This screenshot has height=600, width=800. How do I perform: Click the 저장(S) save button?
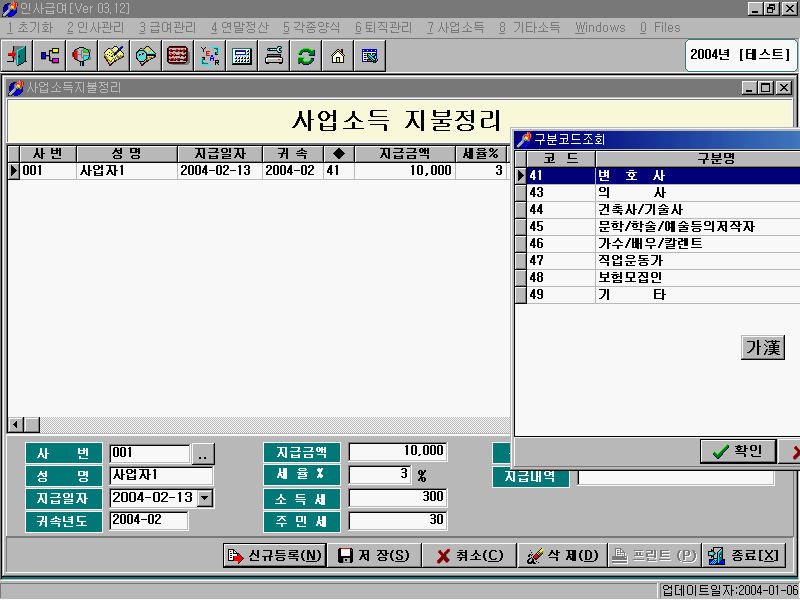(374, 555)
